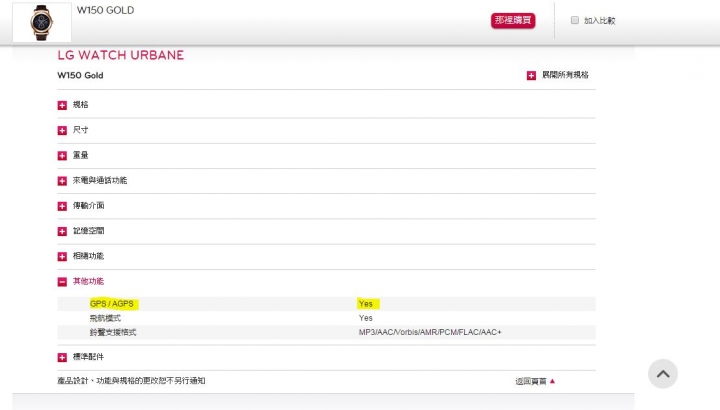Screen dimensions: 720x410
Task: Click the 其他功能 section label
Action: [x=88, y=281]
